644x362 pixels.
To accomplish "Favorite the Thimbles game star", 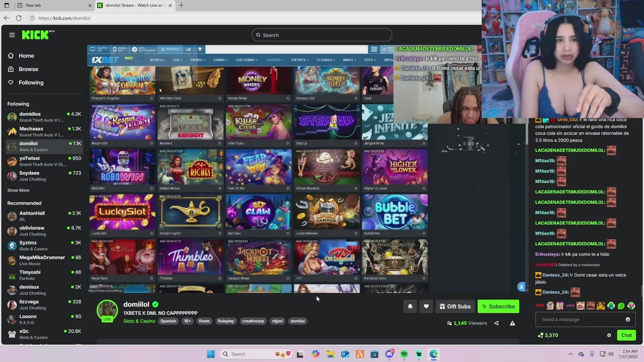I will coord(220,278).
